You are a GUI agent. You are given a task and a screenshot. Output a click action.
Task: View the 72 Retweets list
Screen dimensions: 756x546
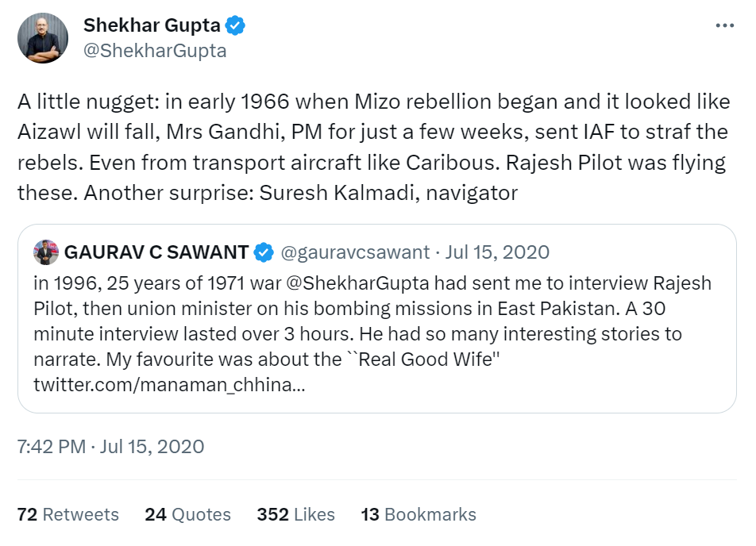click(67, 514)
